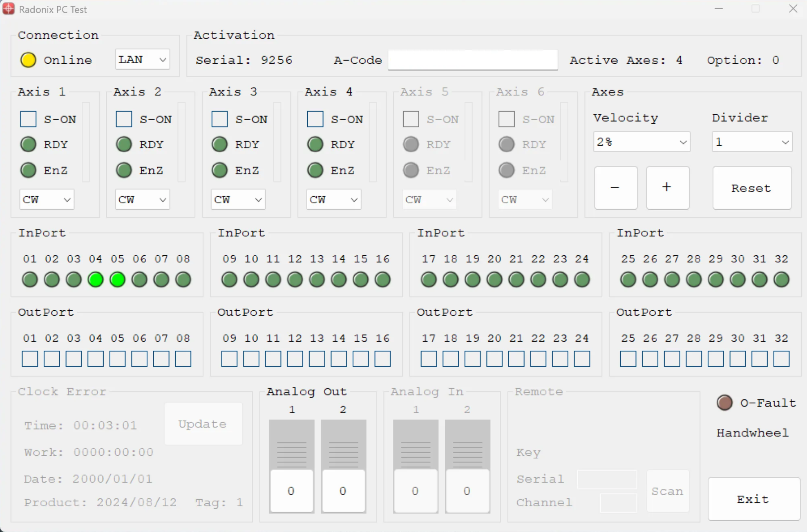This screenshot has height=532, width=807.
Task: Click the red O-Fault indicator
Action: click(x=724, y=403)
